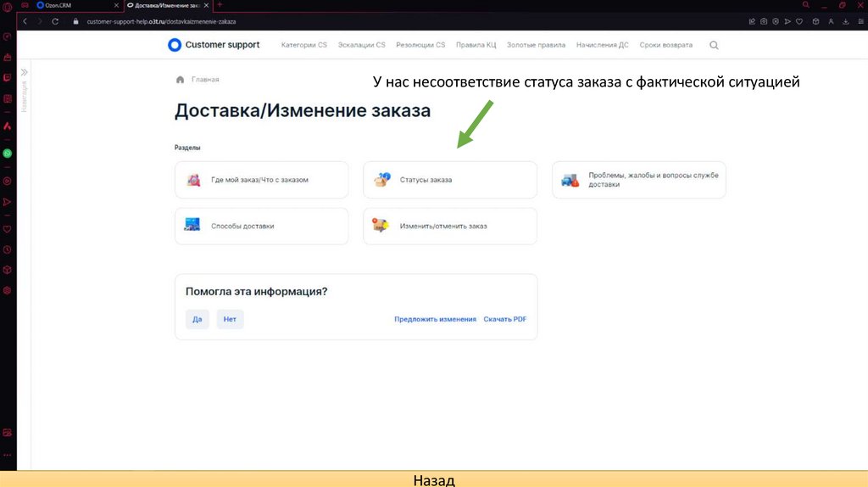Open My Flow arrow icon in sidebar

7,202
